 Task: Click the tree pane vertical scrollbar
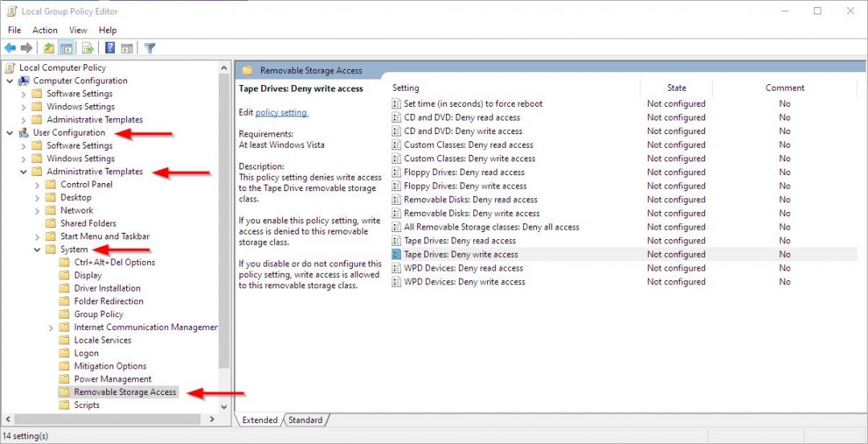point(223,221)
